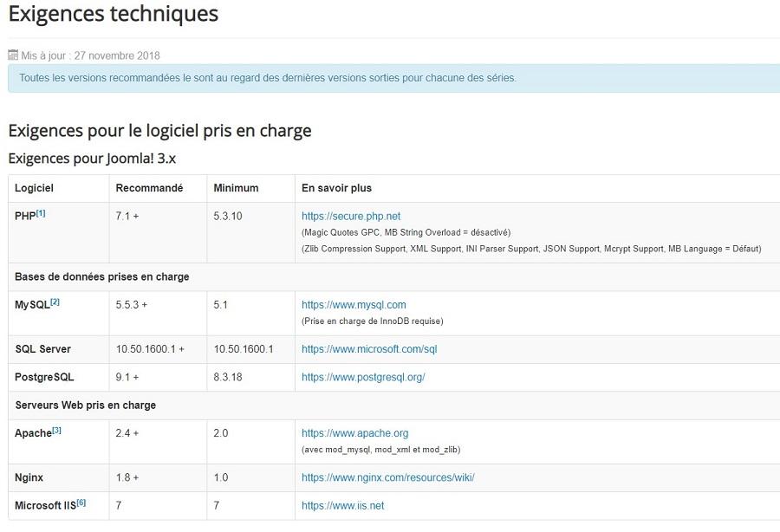
Task: Click the blue notice about recommended versions
Action: (393, 78)
